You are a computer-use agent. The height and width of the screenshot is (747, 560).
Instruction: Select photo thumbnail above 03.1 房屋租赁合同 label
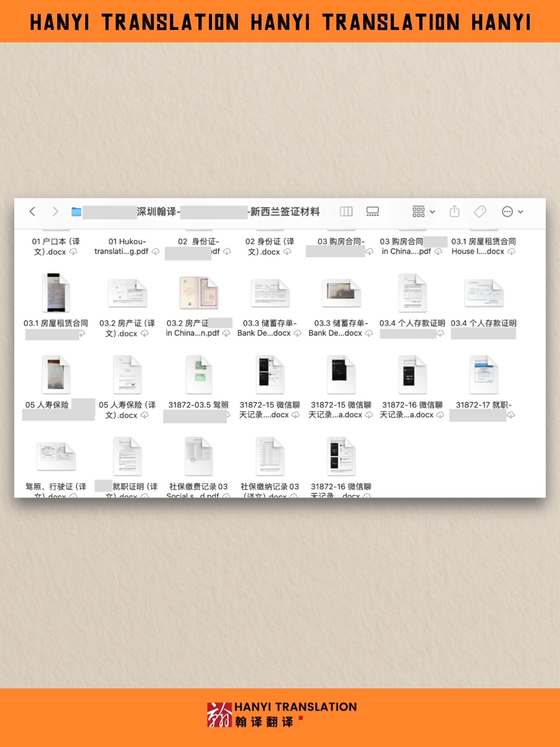56,293
